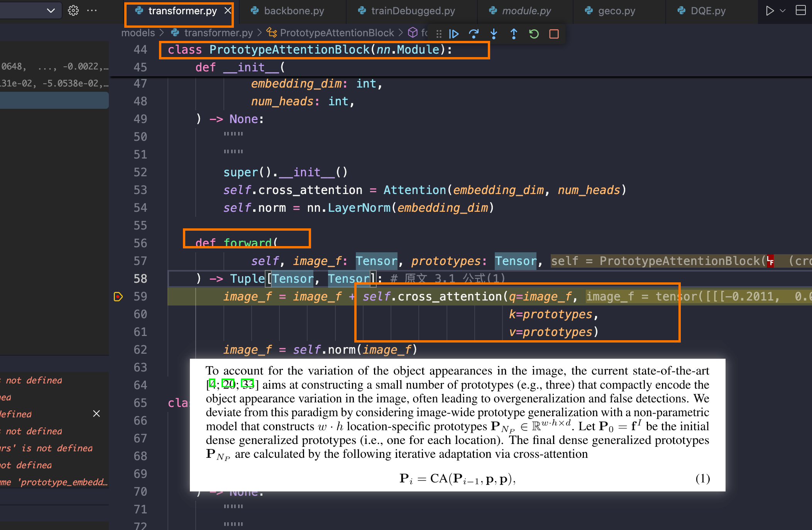Toggle the split editor layout icon
Image resolution: width=812 pixels, height=530 pixels.
tap(801, 10)
